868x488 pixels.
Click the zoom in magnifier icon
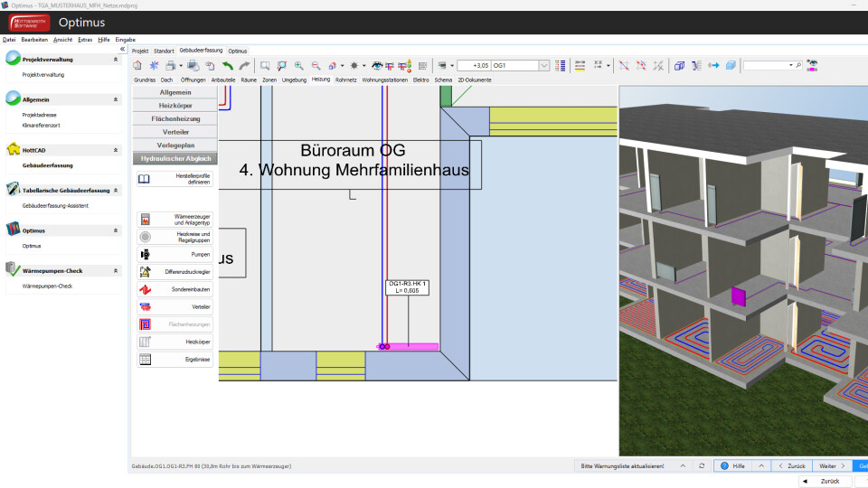[x=299, y=66]
